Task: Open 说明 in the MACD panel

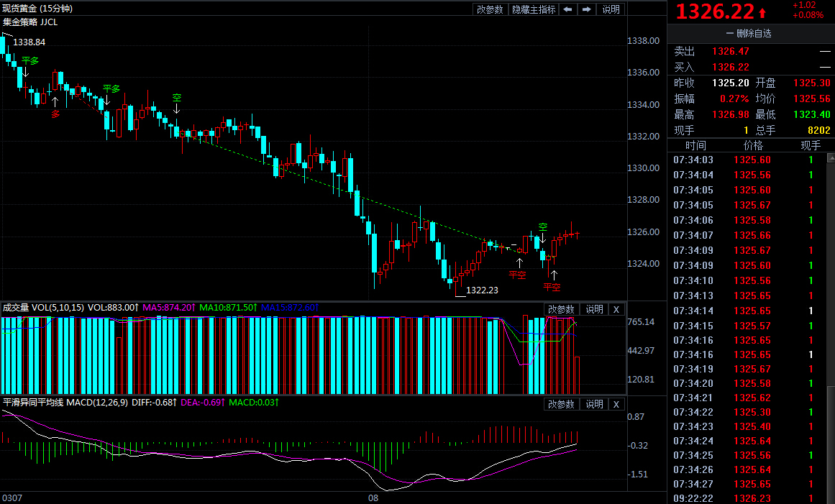Action: pos(594,404)
